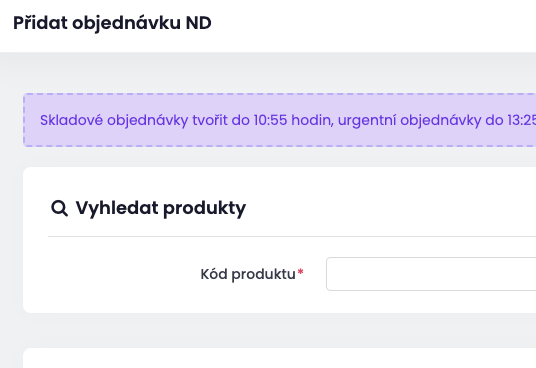Click Skladové objednávky at notice start
The image size is (536, 368).
[x=114, y=121]
